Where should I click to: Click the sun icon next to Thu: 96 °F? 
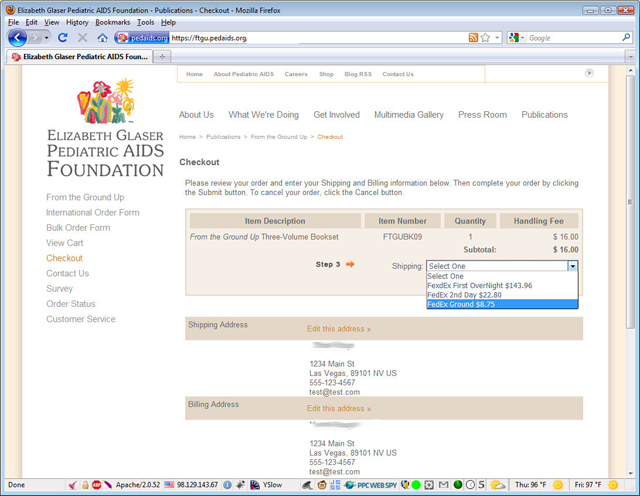pos(558,485)
